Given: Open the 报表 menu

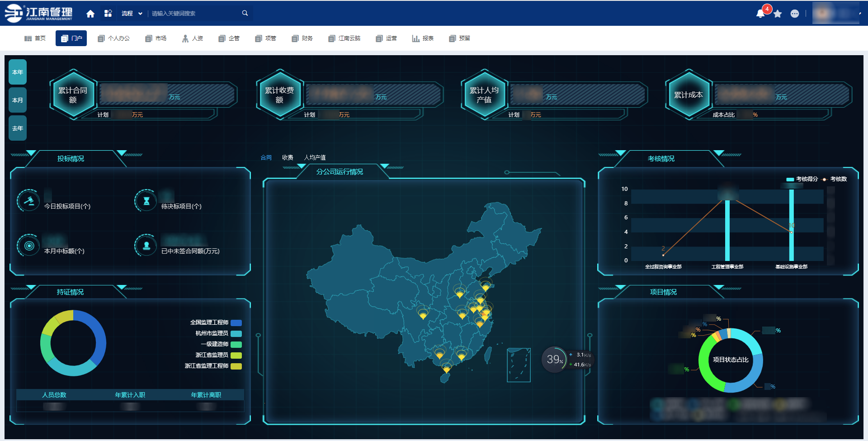Looking at the screenshot, I should (423, 38).
